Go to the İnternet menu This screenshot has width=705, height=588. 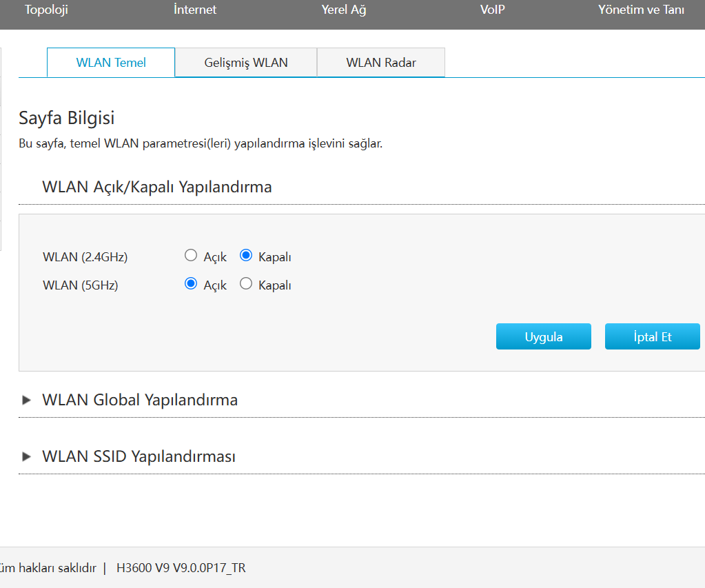tap(195, 10)
